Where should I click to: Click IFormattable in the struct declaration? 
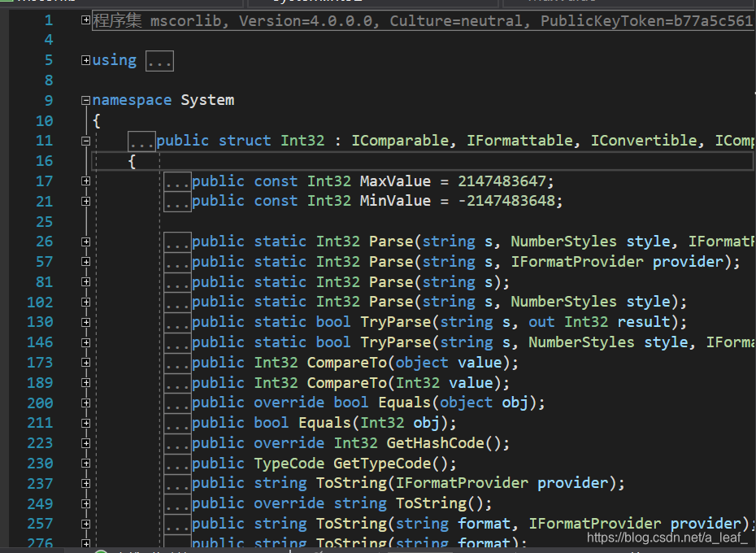[x=519, y=141]
